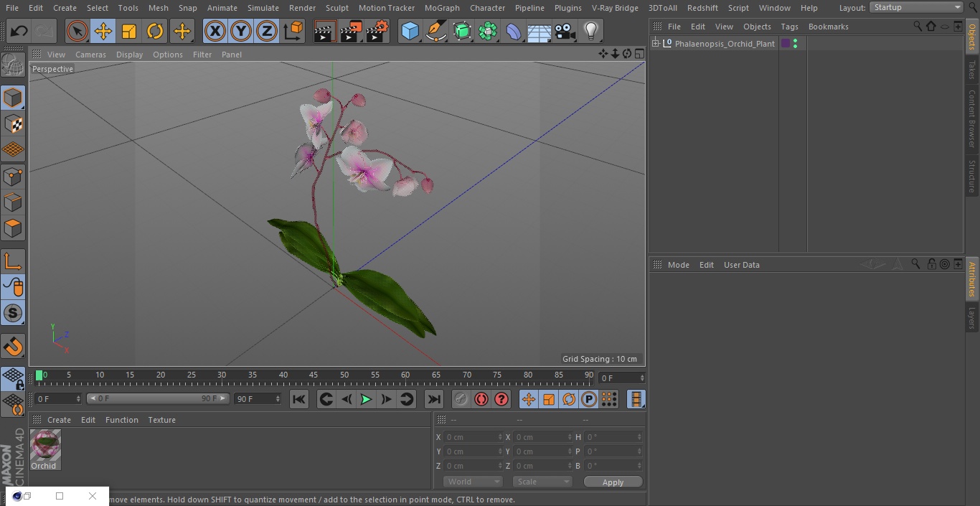Open the Scale mode dropdown

[542, 482]
